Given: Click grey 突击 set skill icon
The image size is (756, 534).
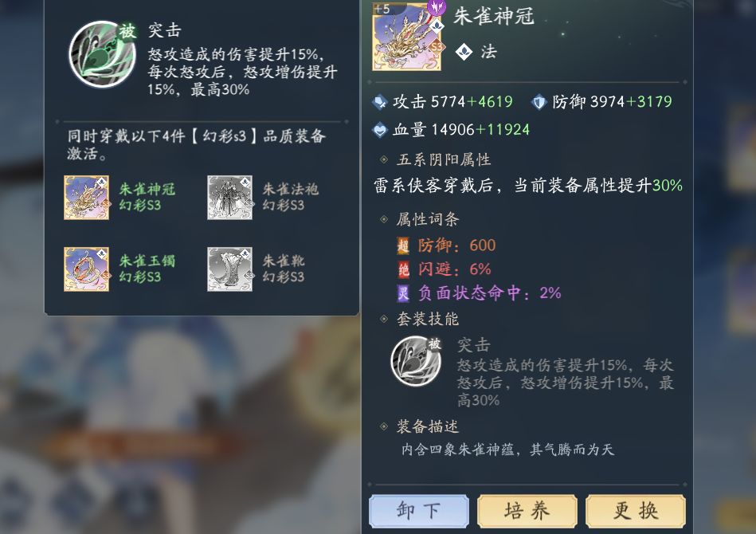Looking at the screenshot, I should click(x=416, y=361).
